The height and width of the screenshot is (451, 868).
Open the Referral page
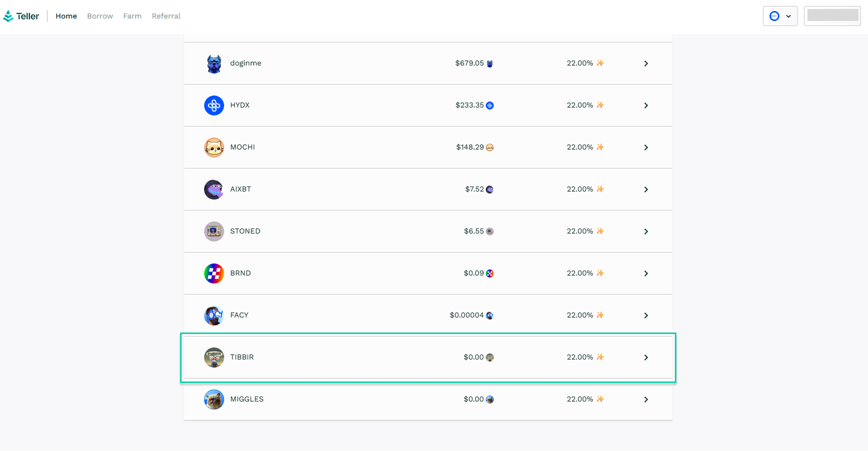(x=166, y=16)
